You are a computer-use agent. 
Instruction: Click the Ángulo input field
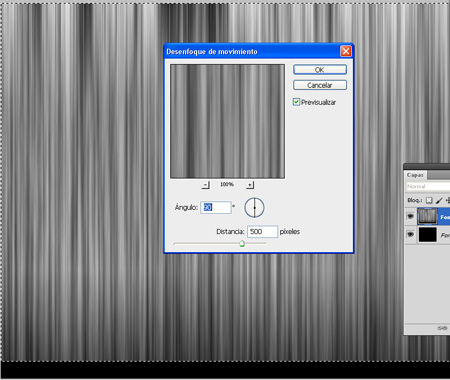[x=215, y=207]
